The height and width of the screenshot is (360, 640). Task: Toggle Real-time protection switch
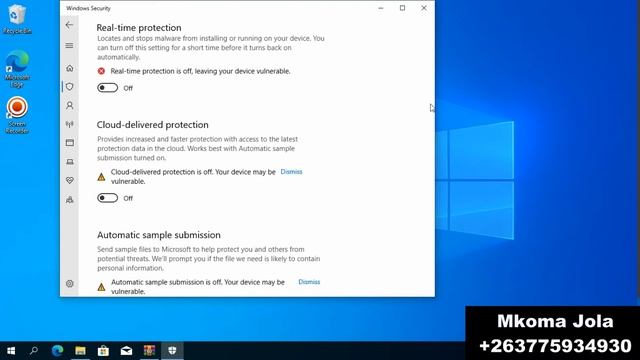107,88
